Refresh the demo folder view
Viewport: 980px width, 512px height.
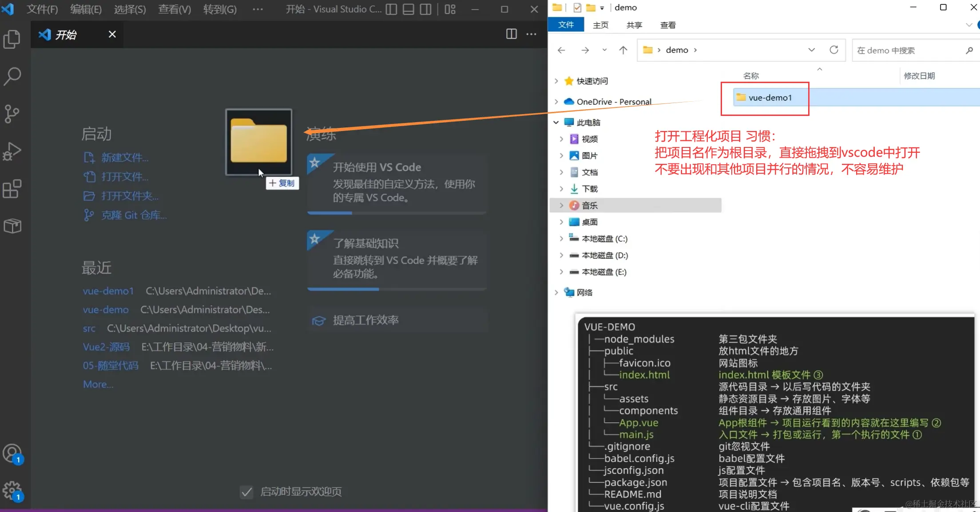(834, 50)
